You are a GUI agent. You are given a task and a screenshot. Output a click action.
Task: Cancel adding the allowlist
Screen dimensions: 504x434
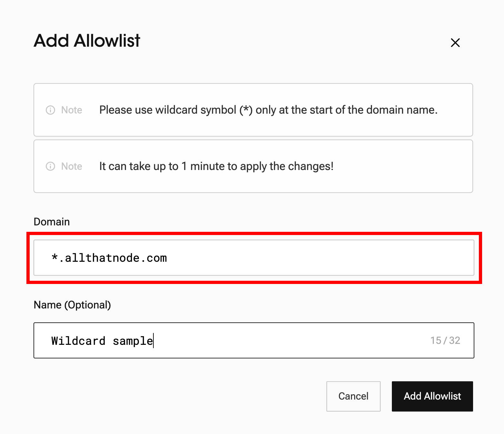coord(353,396)
